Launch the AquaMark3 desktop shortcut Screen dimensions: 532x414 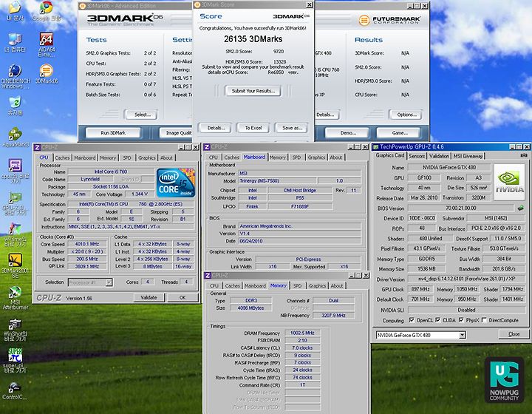click(x=16, y=138)
